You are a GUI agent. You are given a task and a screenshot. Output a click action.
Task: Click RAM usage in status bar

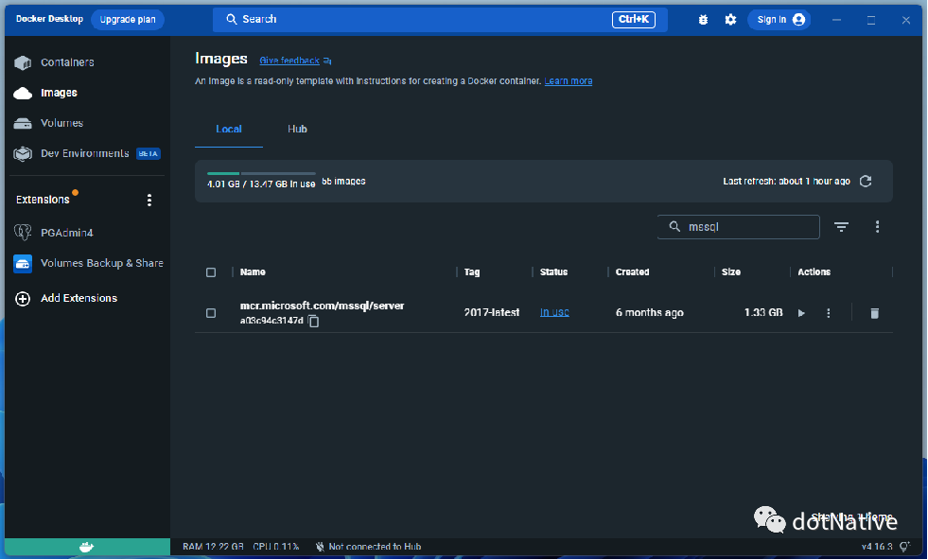[213, 547]
